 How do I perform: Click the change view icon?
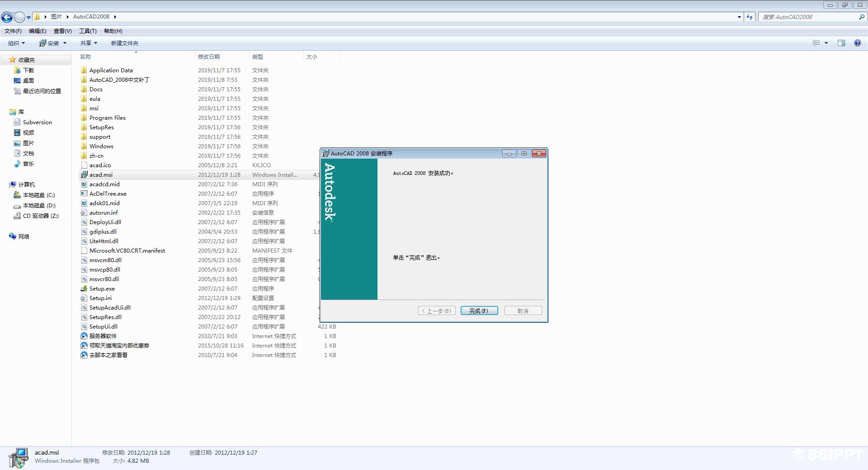click(x=816, y=43)
